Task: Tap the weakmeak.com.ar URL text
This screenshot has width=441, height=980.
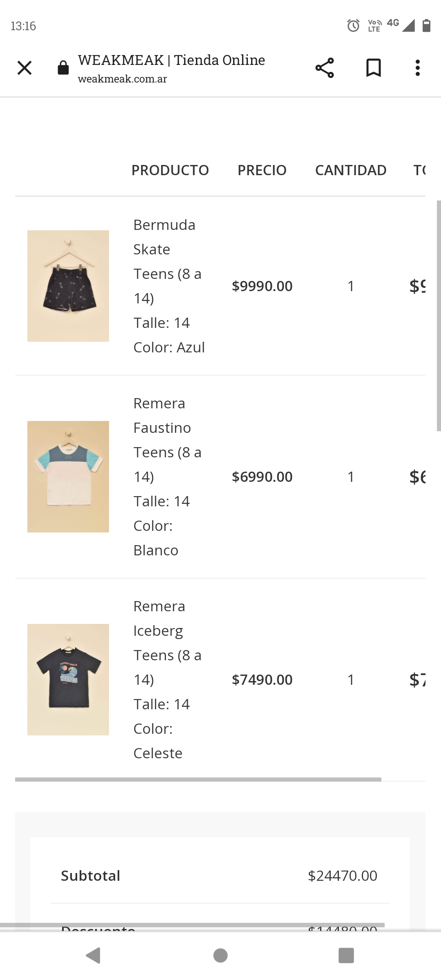Action: point(122,79)
